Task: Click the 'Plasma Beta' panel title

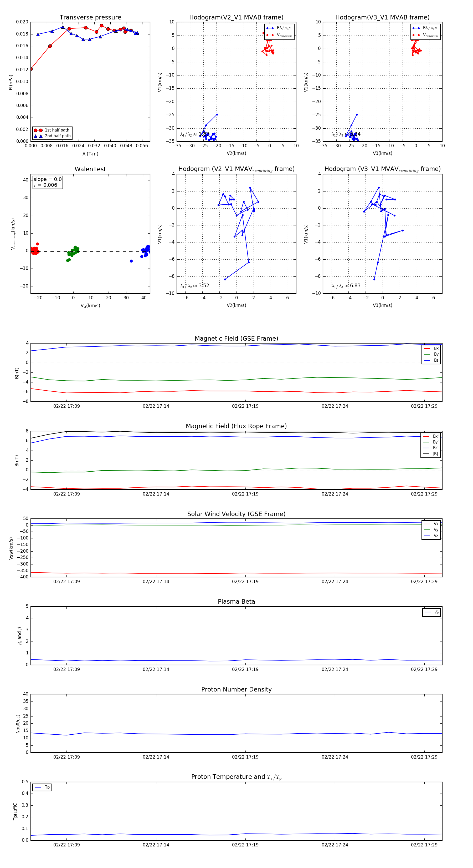Action: [236, 602]
